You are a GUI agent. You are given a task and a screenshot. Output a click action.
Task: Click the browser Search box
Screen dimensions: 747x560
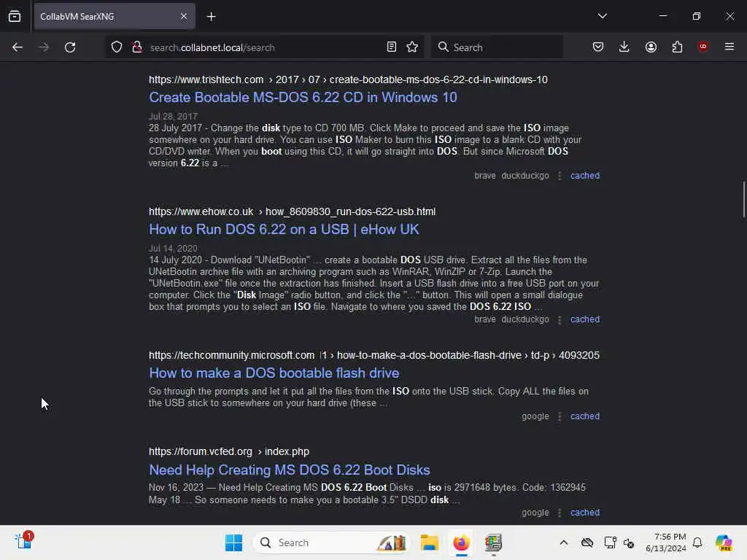[x=497, y=47]
